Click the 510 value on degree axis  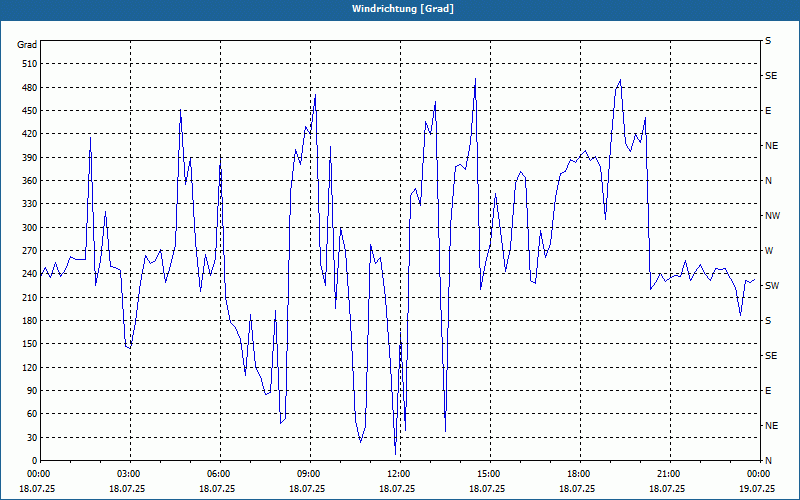tap(30, 64)
